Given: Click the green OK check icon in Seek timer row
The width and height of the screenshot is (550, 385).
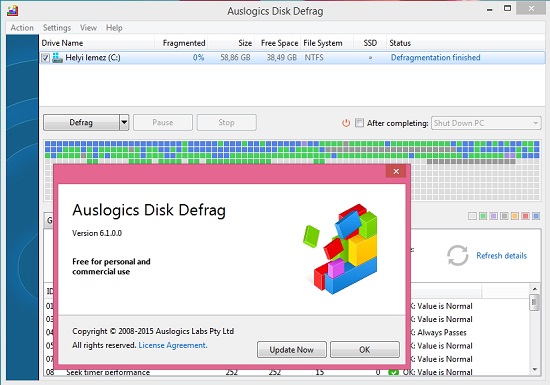Looking at the screenshot, I should [394, 372].
